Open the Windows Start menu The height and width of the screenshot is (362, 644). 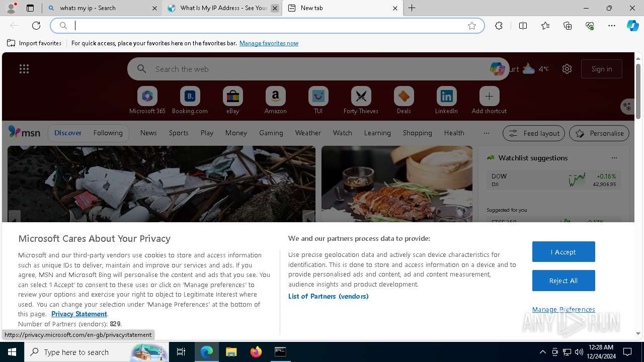pyautogui.click(x=12, y=352)
